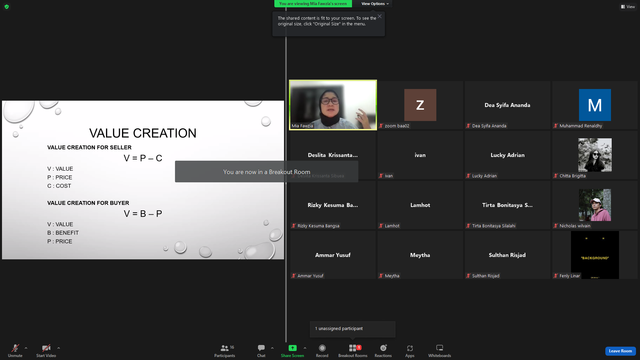Click muted mic icon on zoom baa02 tile
Screen dimensions: 640x360
(381, 126)
